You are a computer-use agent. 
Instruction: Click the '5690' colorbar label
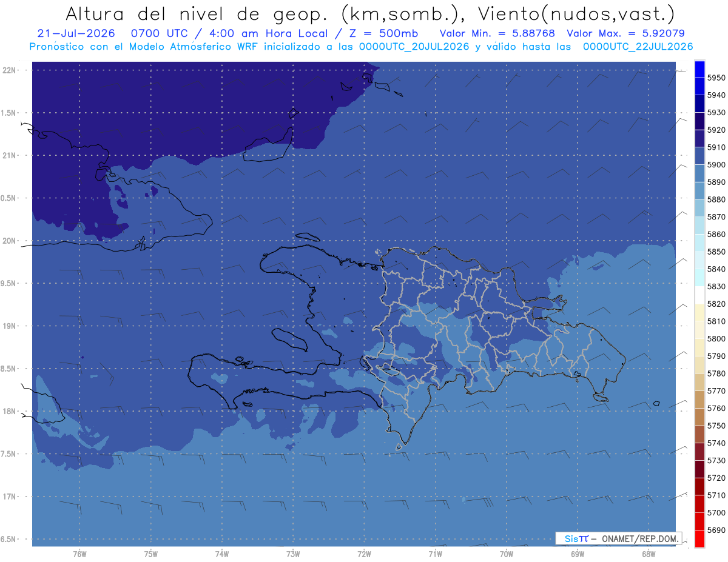[716, 530]
